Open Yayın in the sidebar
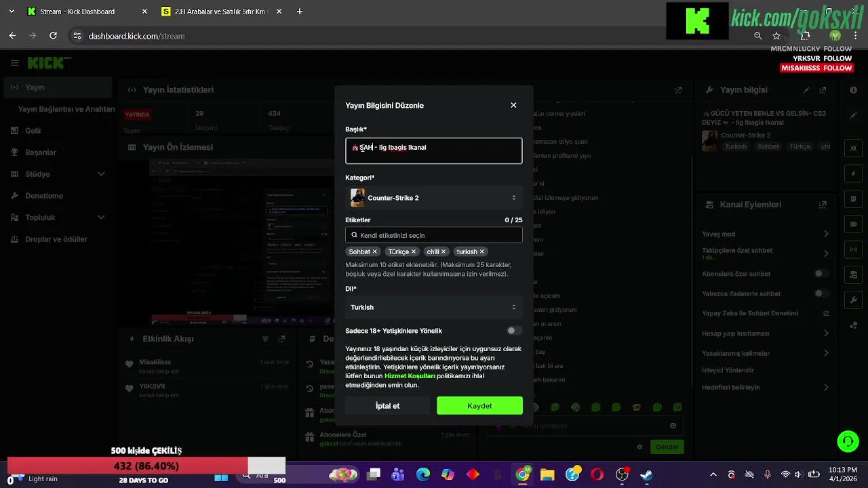868x488 pixels. pos(58,87)
